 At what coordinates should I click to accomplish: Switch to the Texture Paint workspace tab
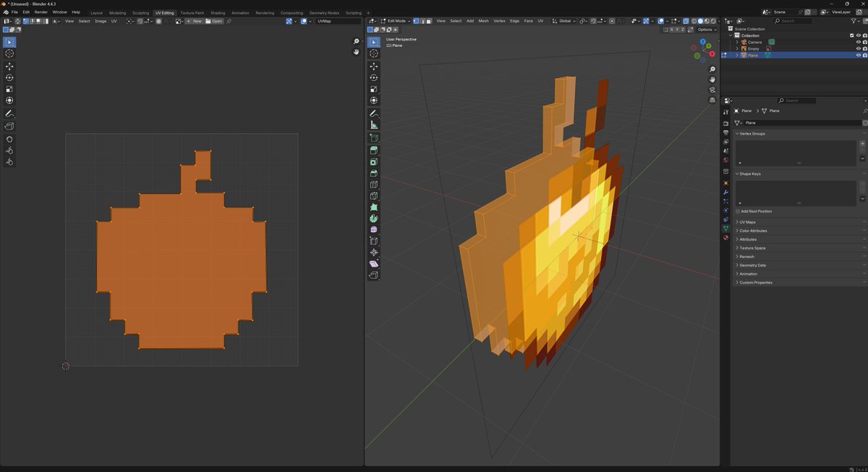coord(192,12)
